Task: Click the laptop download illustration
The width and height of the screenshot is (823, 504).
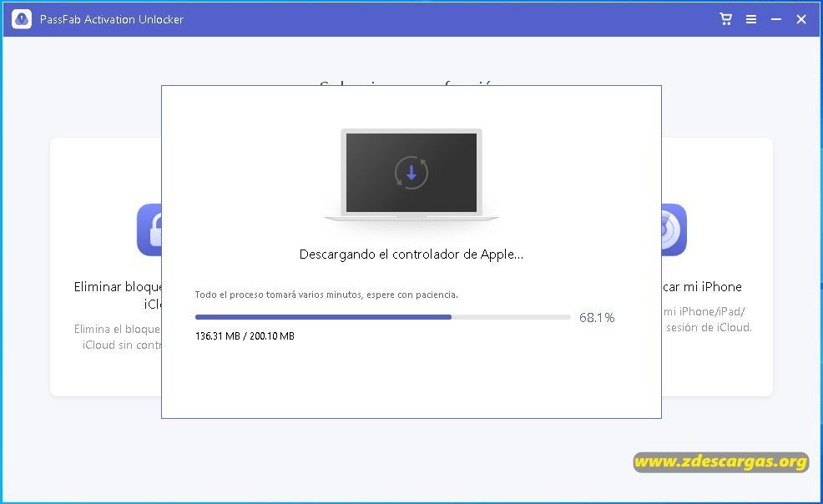Action: pos(411,174)
